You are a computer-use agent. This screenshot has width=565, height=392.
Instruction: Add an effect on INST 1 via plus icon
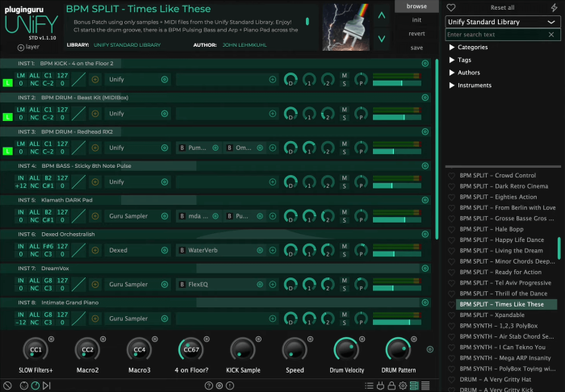pyautogui.click(x=273, y=79)
